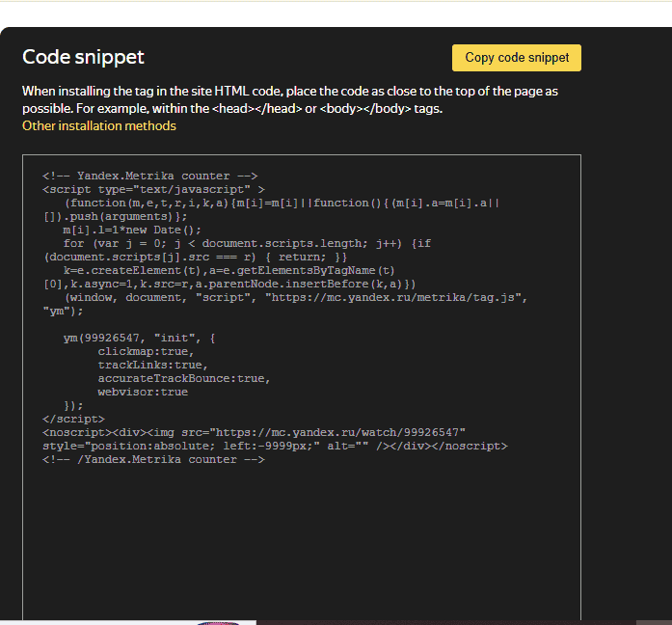672x625 pixels.
Task: Click the 'accurateTrackBounce:true,' line
Action: pyautogui.click(x=184, y=378)
